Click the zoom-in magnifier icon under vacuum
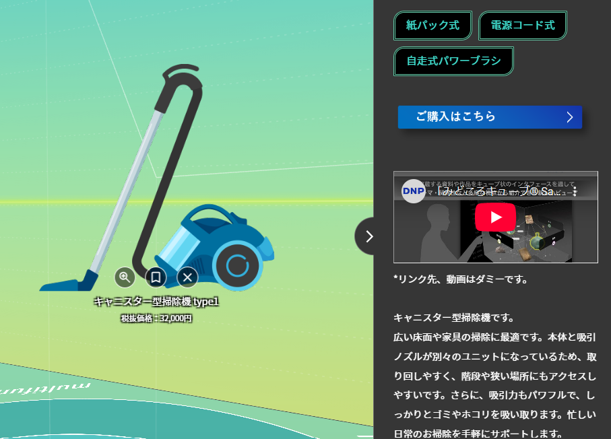611x439 pixels. [x=125, y=277]
